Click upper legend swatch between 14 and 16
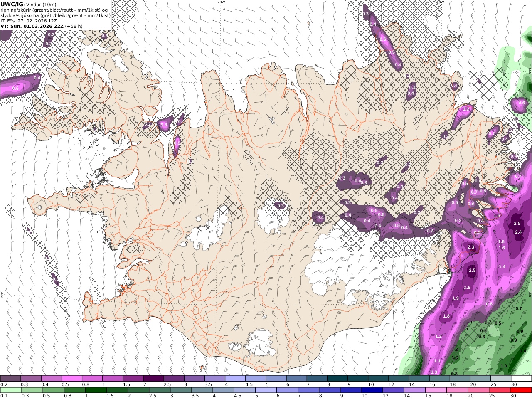 click(x=419, y=379)
